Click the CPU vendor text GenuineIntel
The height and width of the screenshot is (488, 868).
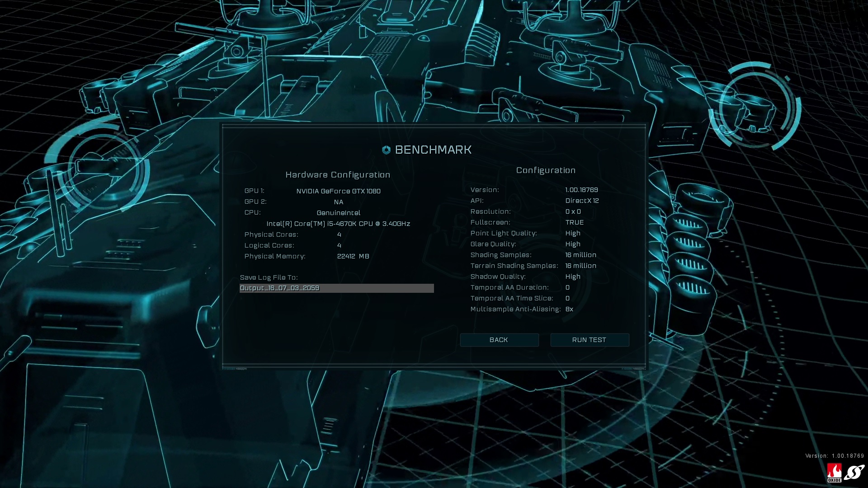[339, 213]
